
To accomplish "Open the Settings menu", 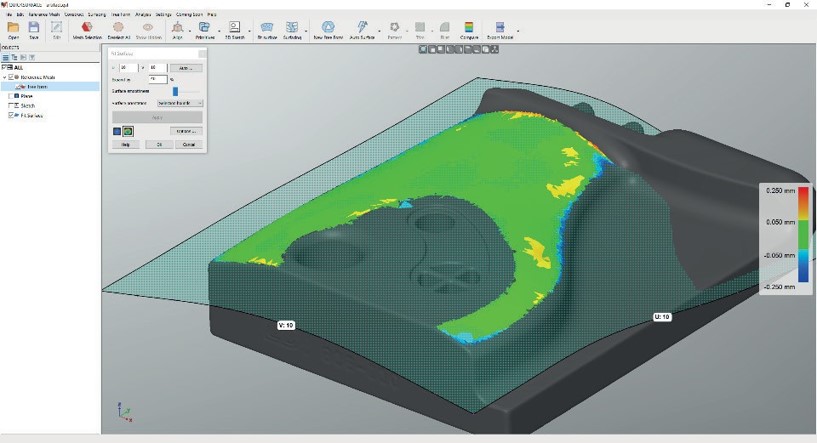I will (163, 15).
